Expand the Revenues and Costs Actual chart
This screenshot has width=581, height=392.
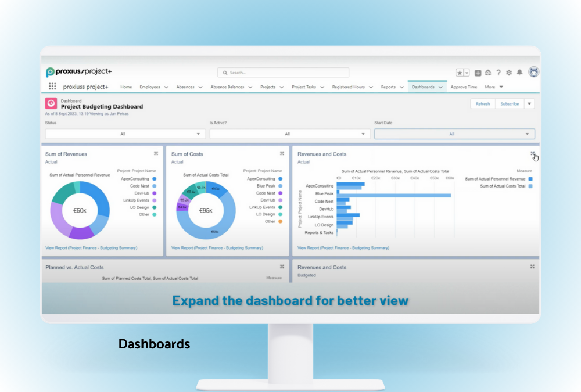[x=532, y=154]
